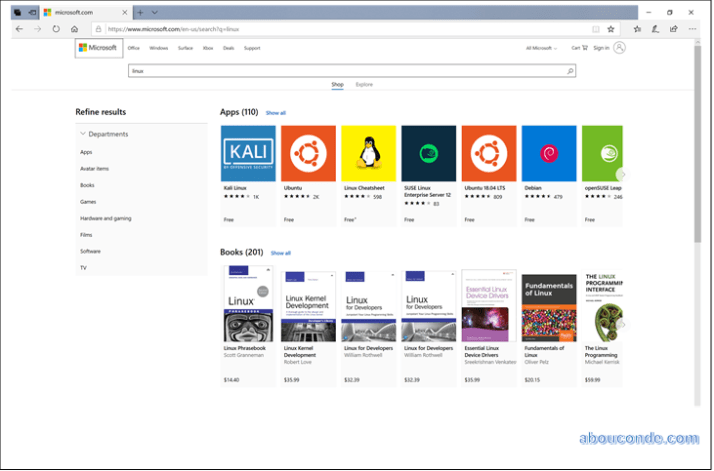Image resolution: width=714 pixels, height=471 pixels.
Task: Expand the All Microsoft dropdown
Action: pyautogui.click(x=540, y=48)
